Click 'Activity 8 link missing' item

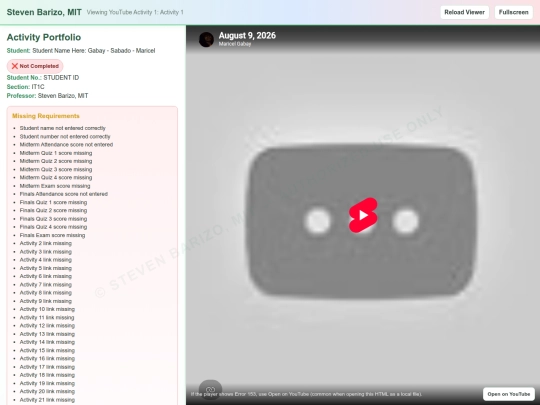[x=46, y=293]
